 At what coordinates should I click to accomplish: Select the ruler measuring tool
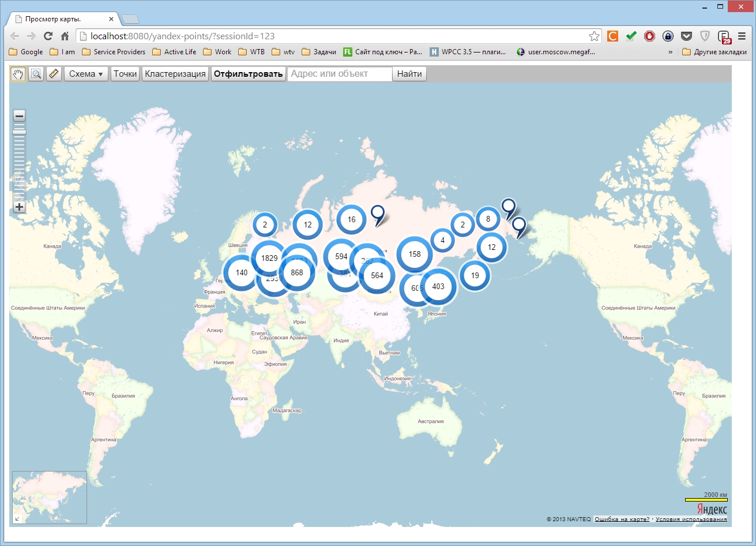(x=54, y=74)
